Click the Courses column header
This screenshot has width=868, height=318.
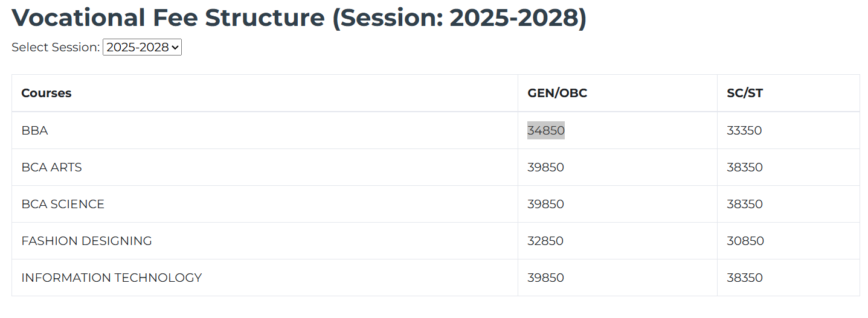point(47,93)
